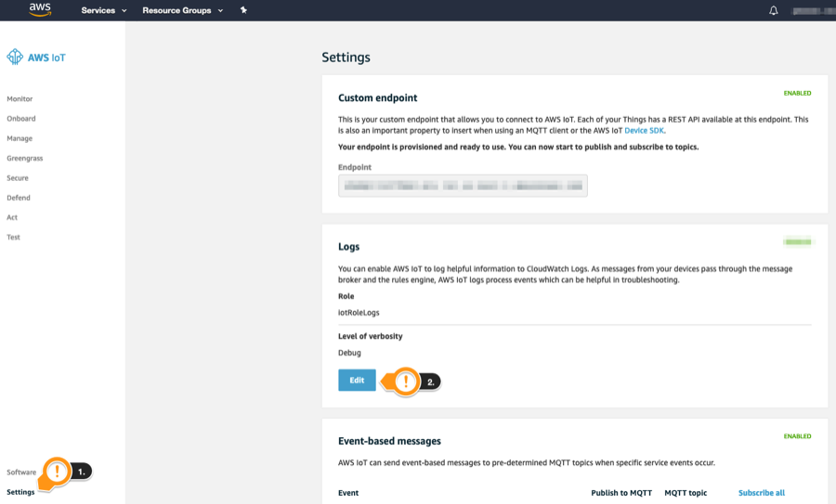Click the AWS IoT service icon
This screenshot has width=836, height=504.
pyautogui.click(x=15, y=57)
